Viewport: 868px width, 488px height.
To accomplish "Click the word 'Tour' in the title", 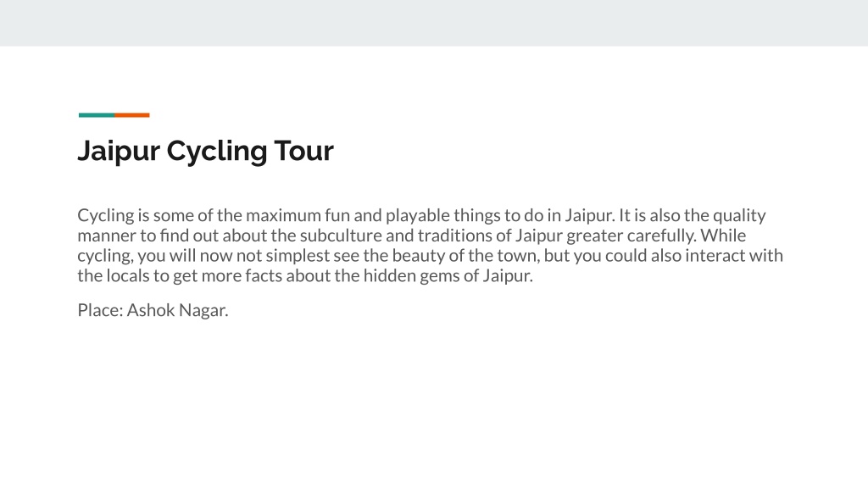I will 304,151.
